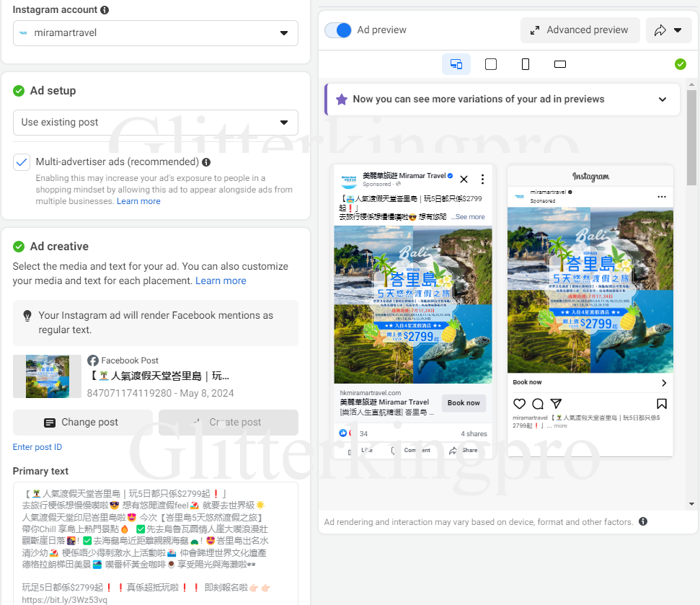Viewport: 700px width, 605px height.
Task: Open the Facebook preview three-dot menu
Action: point(482,180)
